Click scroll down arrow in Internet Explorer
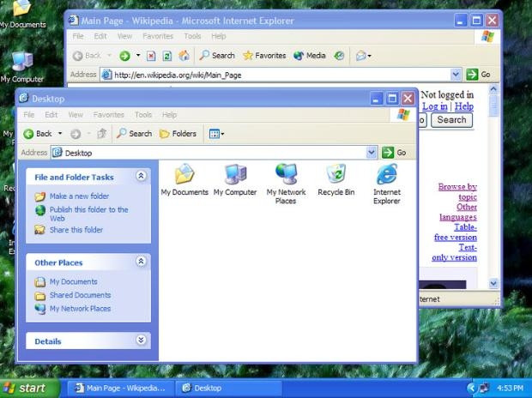The height and width of the screenshot is (398, 532). point(493,283)
